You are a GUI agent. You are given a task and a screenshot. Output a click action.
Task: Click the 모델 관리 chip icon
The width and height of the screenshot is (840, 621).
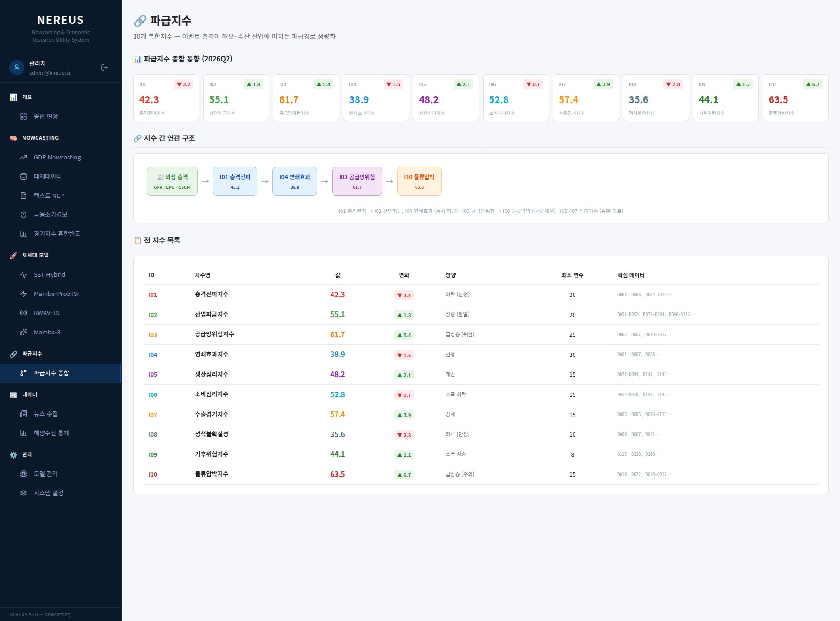23,474
